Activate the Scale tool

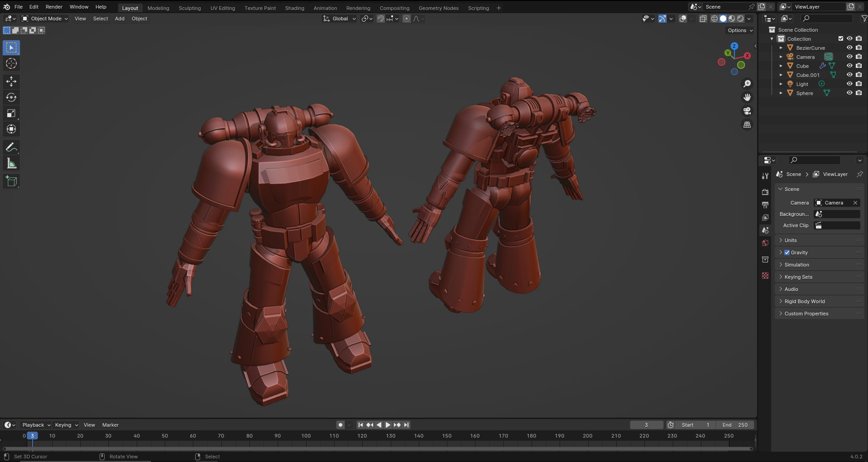pyautogui.click(x=11, y=113)
